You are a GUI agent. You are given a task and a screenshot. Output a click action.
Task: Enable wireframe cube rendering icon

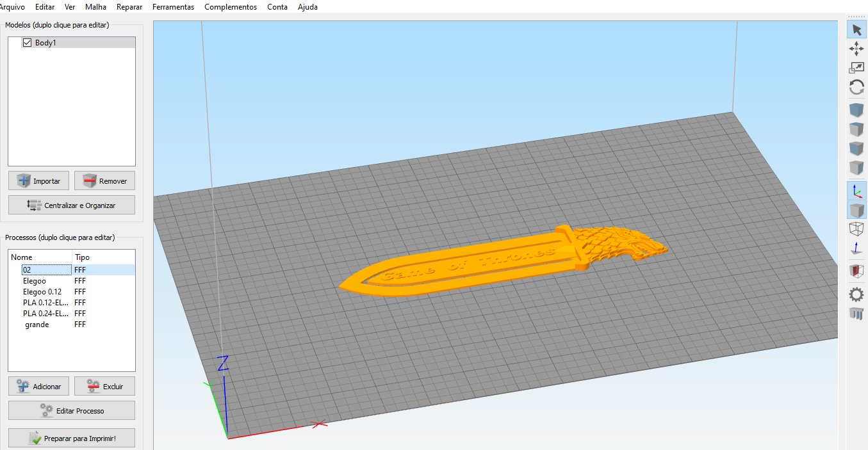856,229
